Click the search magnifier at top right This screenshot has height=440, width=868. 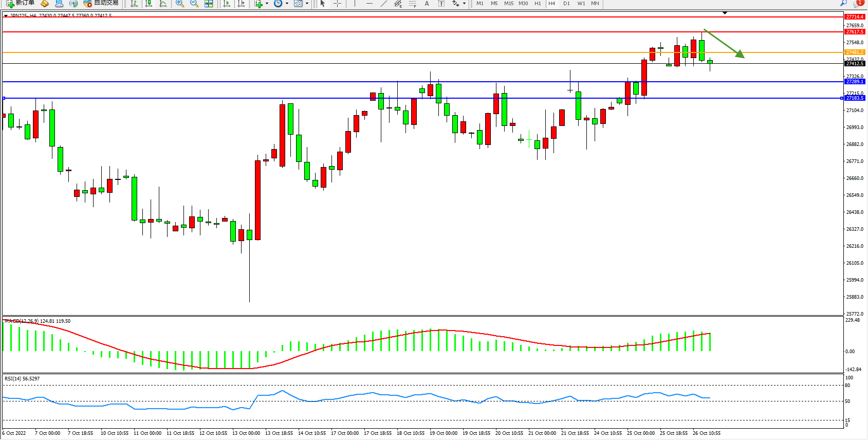click(843, 3)
